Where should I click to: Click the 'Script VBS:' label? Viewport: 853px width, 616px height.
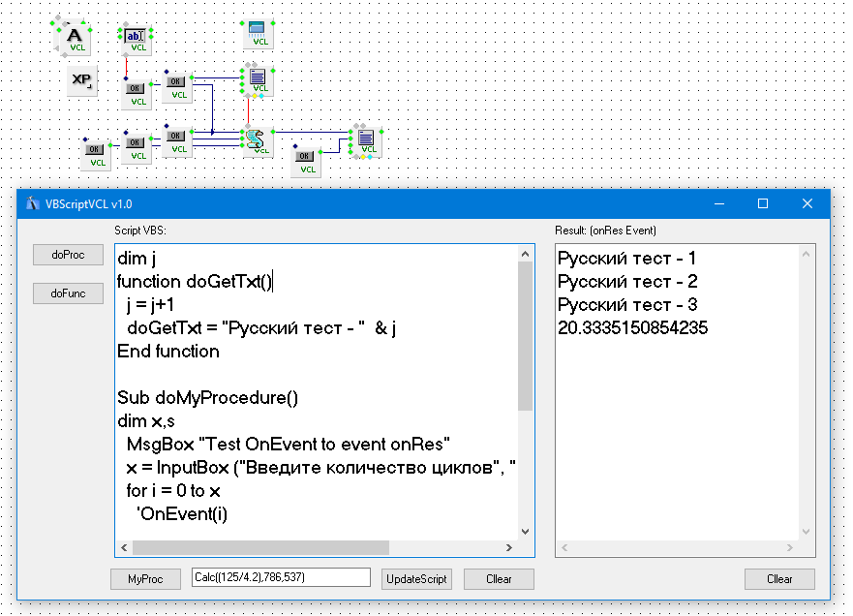coord(140,231)
